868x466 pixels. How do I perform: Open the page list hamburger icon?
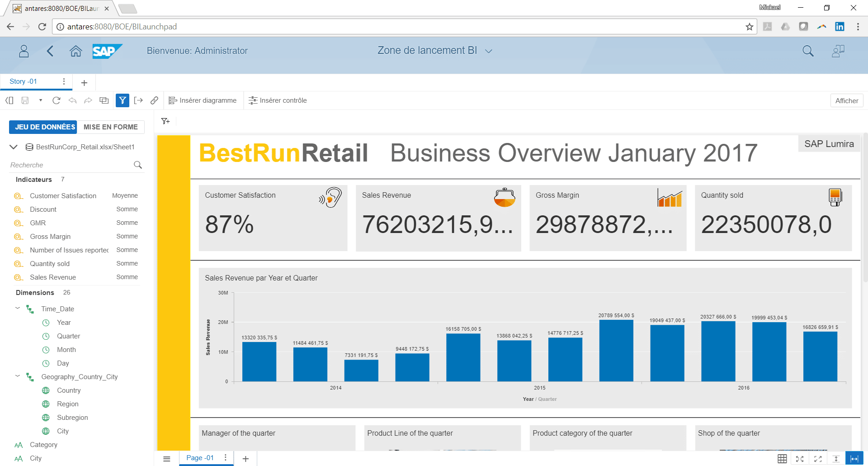[167, 459]
